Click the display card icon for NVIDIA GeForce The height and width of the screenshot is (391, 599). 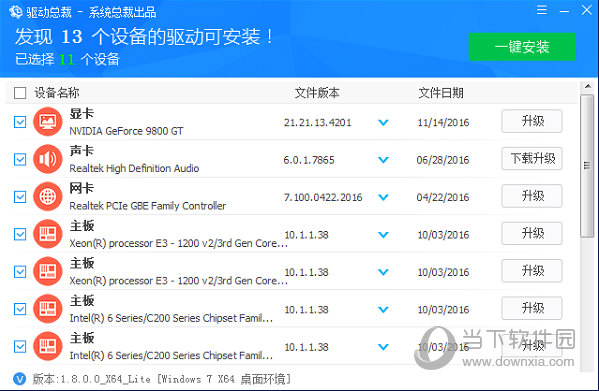[48, 122]
